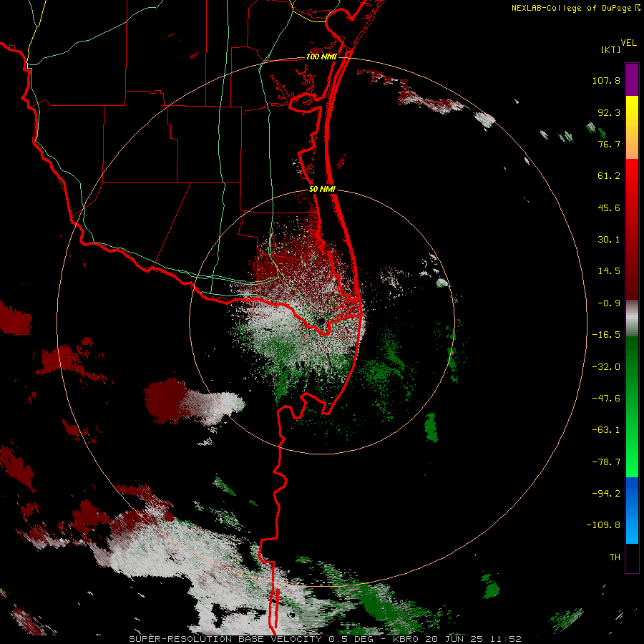Viewport: 644px width, 644px height.
Task: Click the 45.6 velocity scale value
Action: pyautogui.click(x=609, y=208)
